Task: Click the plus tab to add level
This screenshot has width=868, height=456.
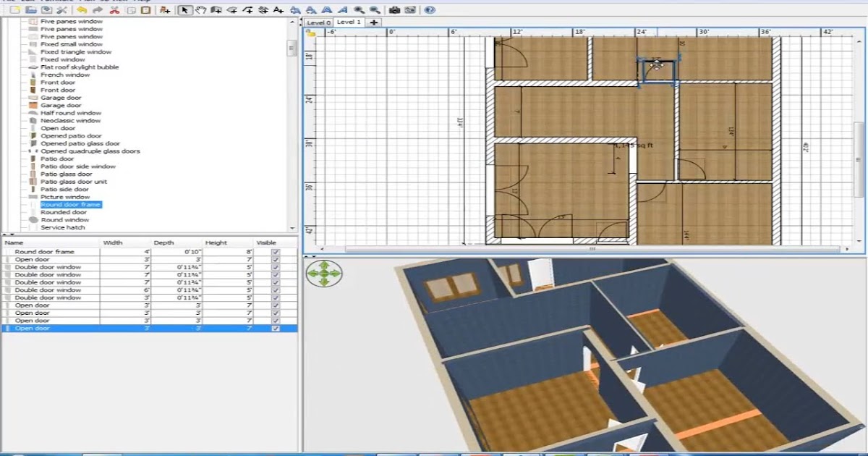Action: [x=373, y=22]
